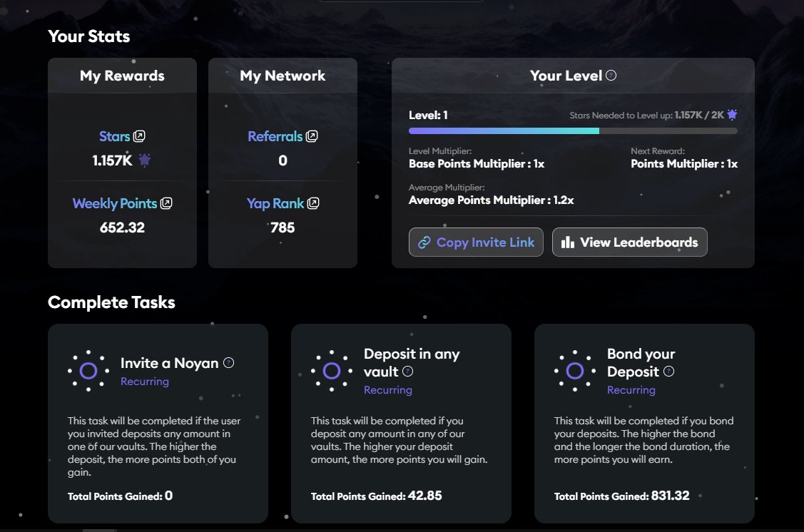Screen dimensions: 804x532
Task: Click the Invite a Noyan info icon
Action: [229, 363]
